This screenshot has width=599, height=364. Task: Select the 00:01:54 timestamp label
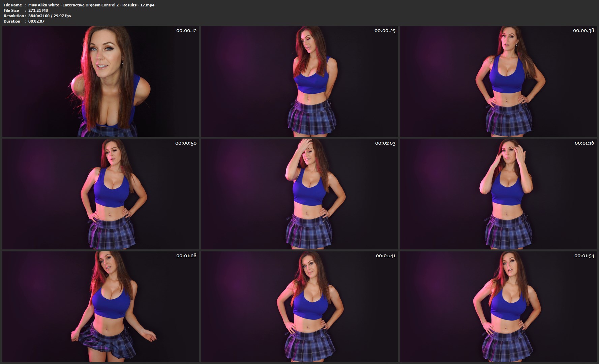(x=584, y=256)
